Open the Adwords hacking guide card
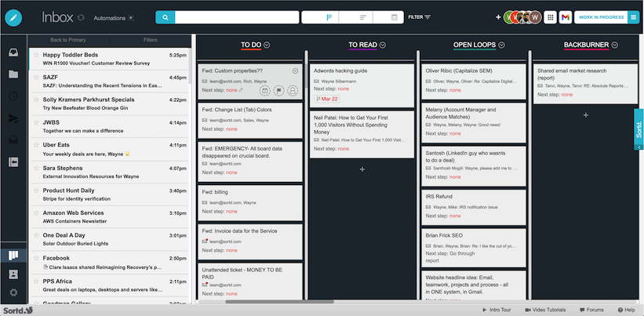 pyautogui.click(x=362, y=85)
